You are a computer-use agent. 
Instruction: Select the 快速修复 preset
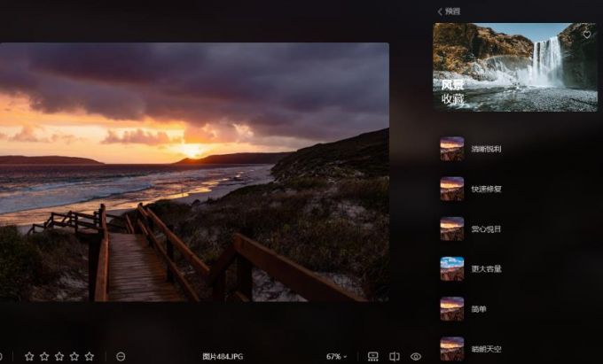pos(486,189)
